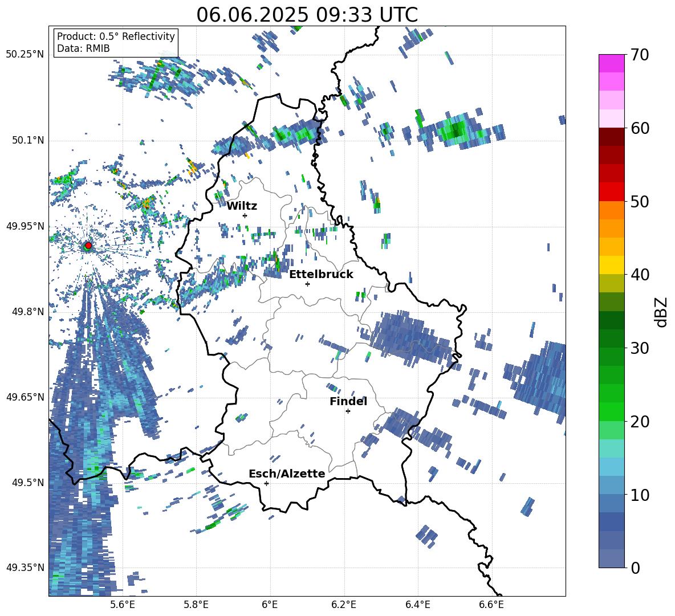The height and width of the screenshot is (616, 675).
Task: Click the 6°E longitude label
Action: (270, 605)
